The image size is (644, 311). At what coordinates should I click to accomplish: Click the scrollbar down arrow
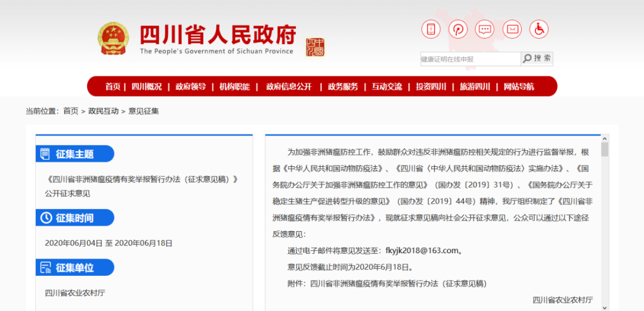click(605, 307)
